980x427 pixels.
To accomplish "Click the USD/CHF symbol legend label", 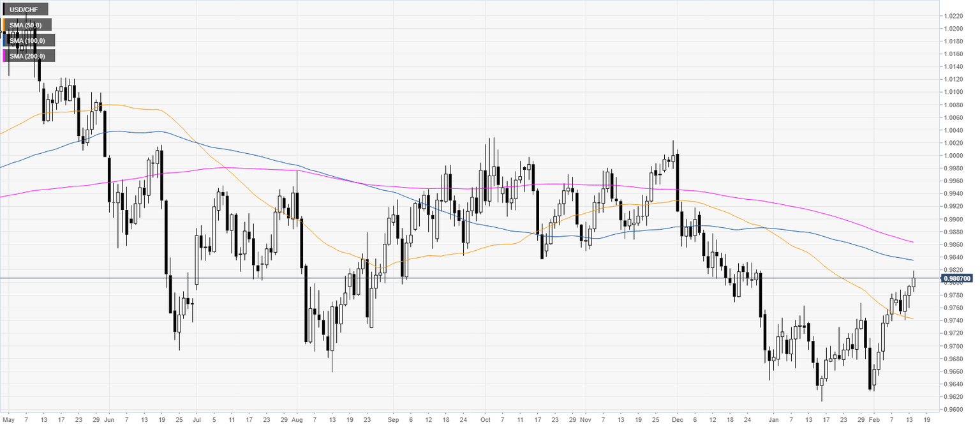I will click(x=26, y=10).
